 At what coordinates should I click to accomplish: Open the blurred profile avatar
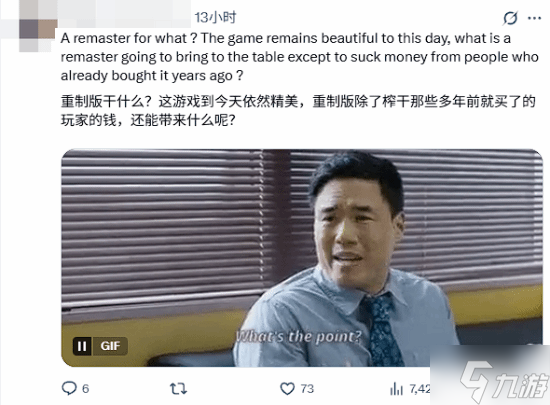(x=38, y=26)
